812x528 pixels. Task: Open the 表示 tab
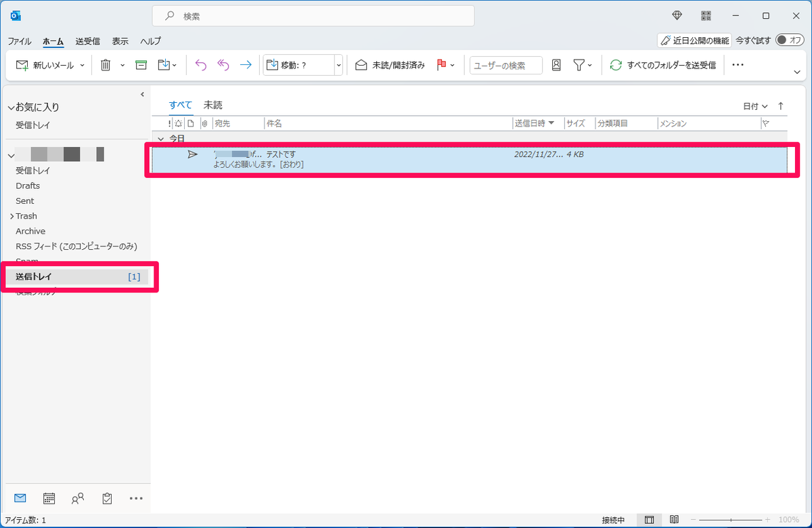tap(120, 41)
